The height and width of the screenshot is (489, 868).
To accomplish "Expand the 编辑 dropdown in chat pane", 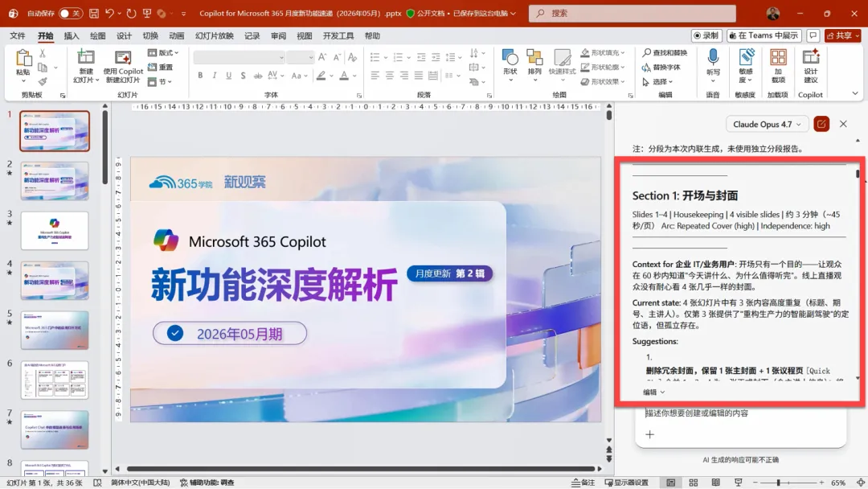I will (653, 392).
